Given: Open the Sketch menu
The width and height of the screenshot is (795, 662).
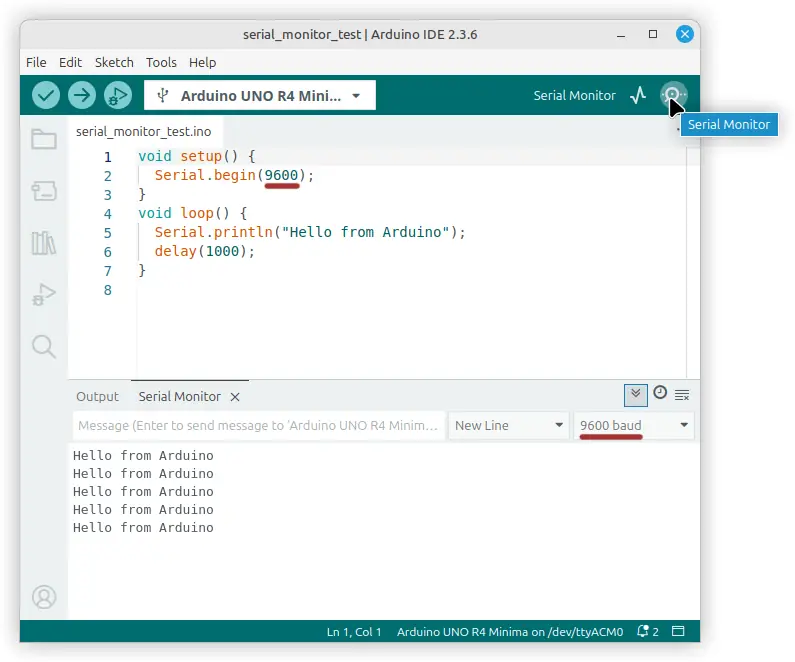Looking at the screenshot, I should click(x=114, y=62).
